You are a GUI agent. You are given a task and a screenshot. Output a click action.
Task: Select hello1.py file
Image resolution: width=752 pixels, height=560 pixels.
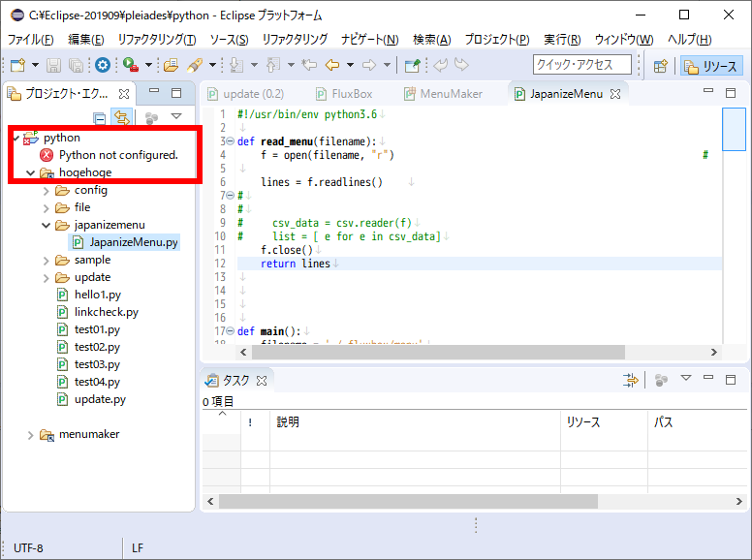click(x=89, y=295)
